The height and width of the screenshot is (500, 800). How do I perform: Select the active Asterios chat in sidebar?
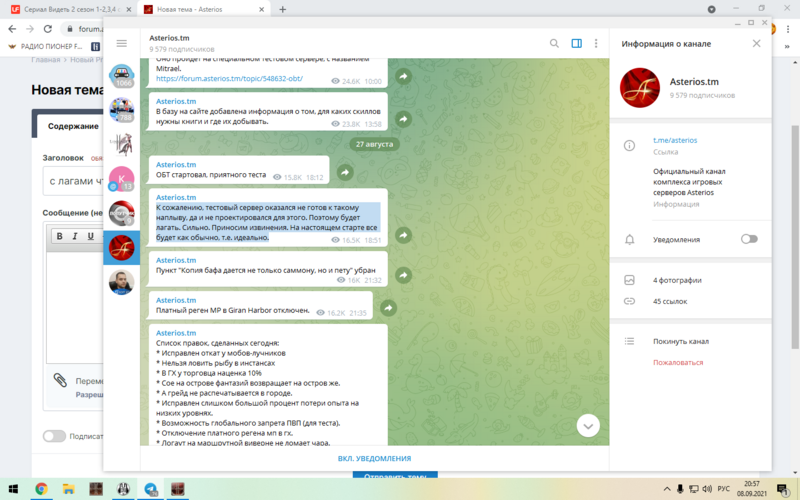[x=121, y=247]
